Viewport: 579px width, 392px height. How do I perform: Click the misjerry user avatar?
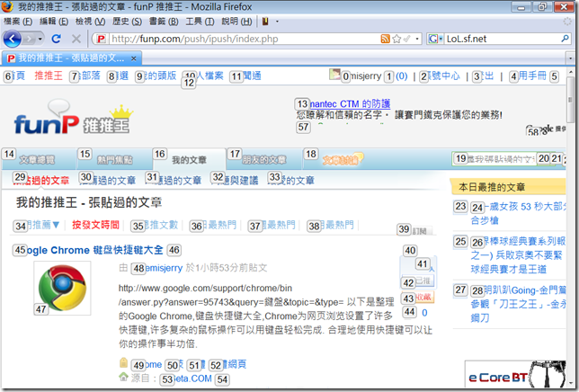334,75
